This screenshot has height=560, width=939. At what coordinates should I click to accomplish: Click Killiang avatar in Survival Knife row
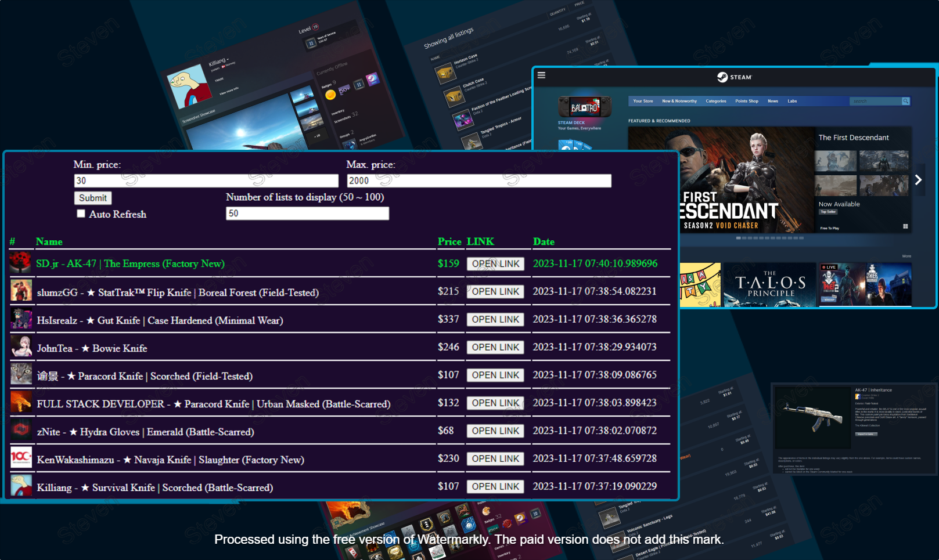pos(21,485)
